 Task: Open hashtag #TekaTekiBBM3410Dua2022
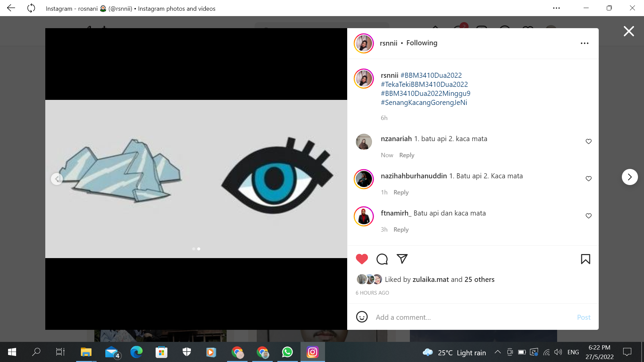[x=424, y=84]
